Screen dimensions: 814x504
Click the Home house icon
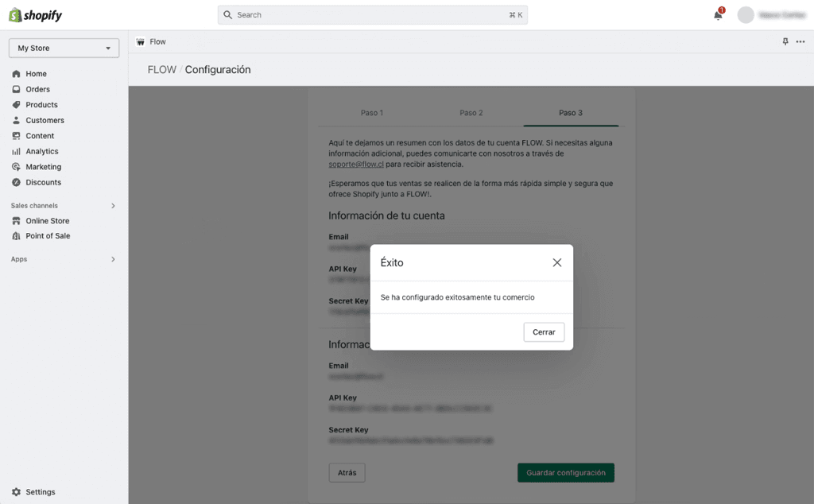pos(16,74)
